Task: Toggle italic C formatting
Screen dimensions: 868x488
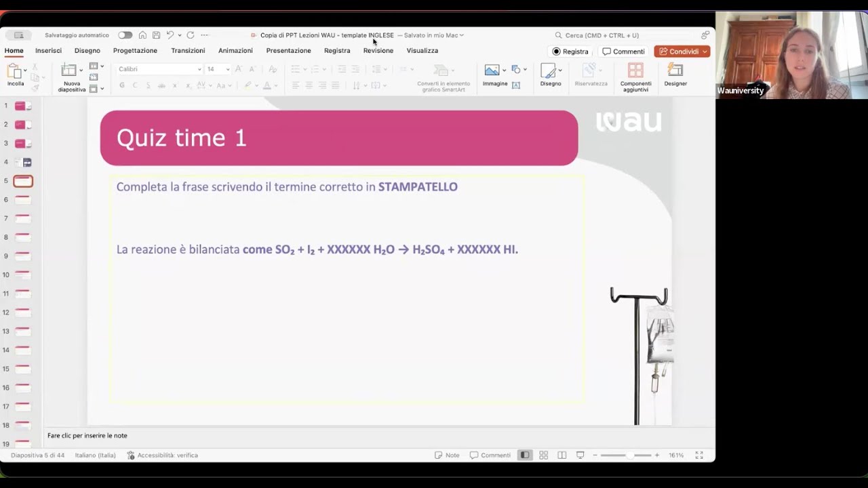Action: pyautogui.click(x=135, y=85)
